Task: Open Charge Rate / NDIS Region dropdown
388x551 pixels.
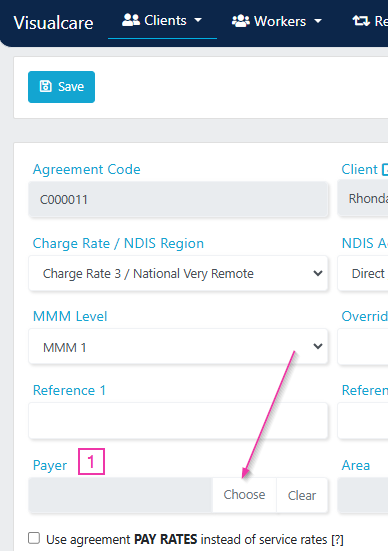Action: point(178,273)
